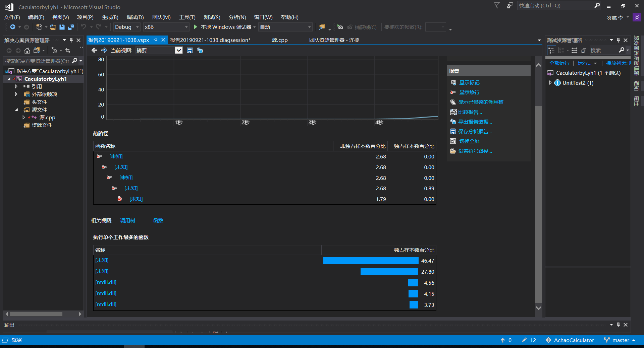Expand the UnitTest2 (1) test node
Viewport: 644px width, 348px height.
550,82
